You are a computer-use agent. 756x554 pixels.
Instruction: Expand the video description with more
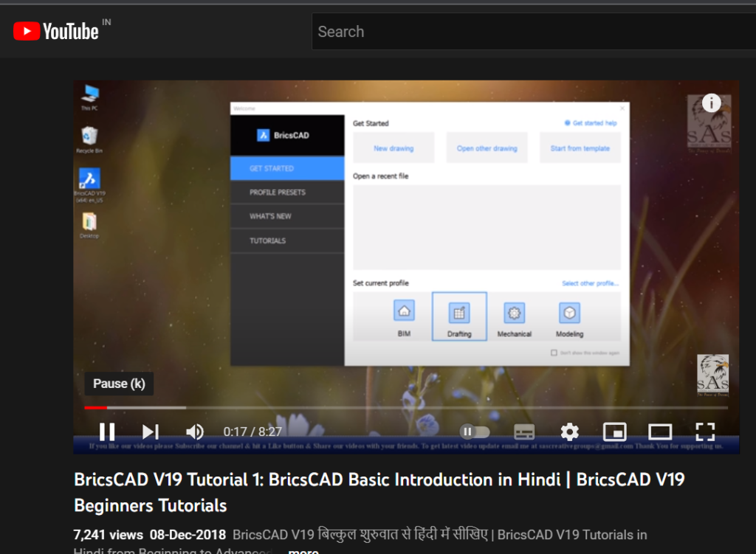(x=302, y=550)
